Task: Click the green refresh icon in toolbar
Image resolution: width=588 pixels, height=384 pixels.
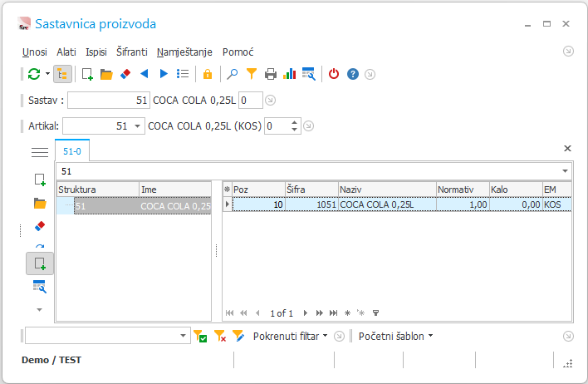Action: [34, 74]
